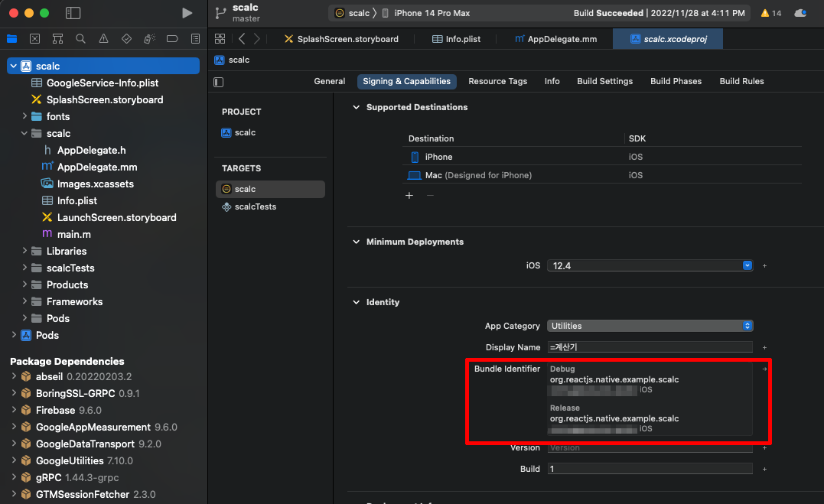The width and height of the screenshot is (824, 504).
Task: Open the Find navigator magnifier icon
Action: pos(80,39)
